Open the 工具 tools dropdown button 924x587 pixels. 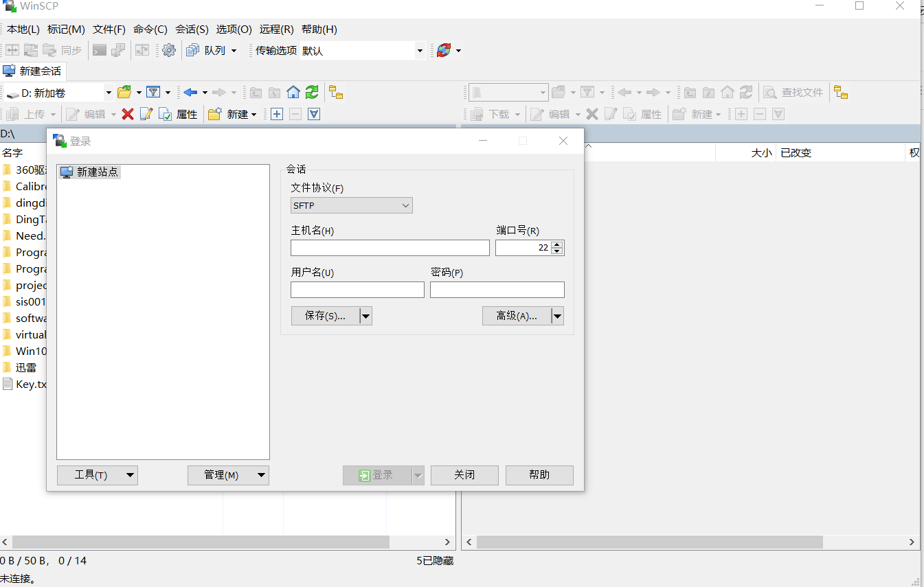point(97,475)
